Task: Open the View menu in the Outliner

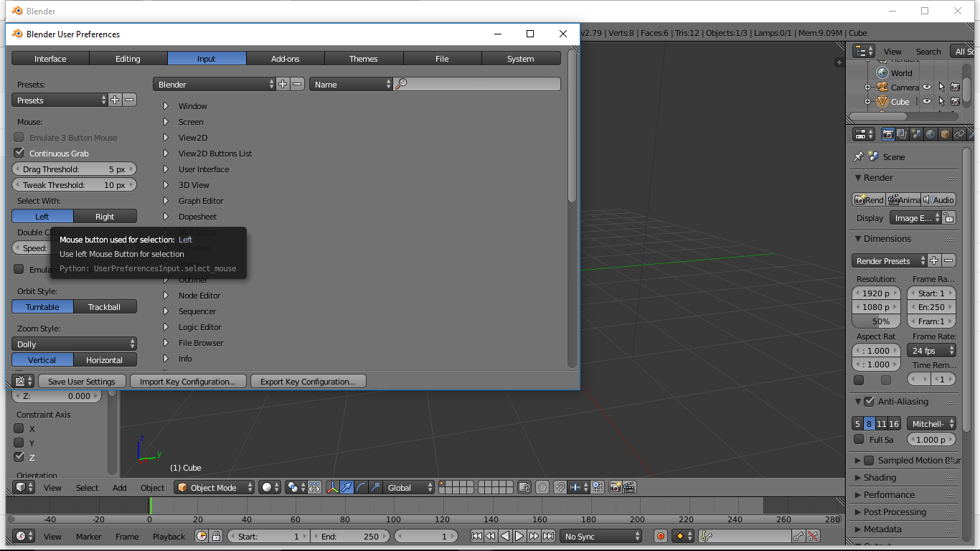Action: (x=892, y=51)
